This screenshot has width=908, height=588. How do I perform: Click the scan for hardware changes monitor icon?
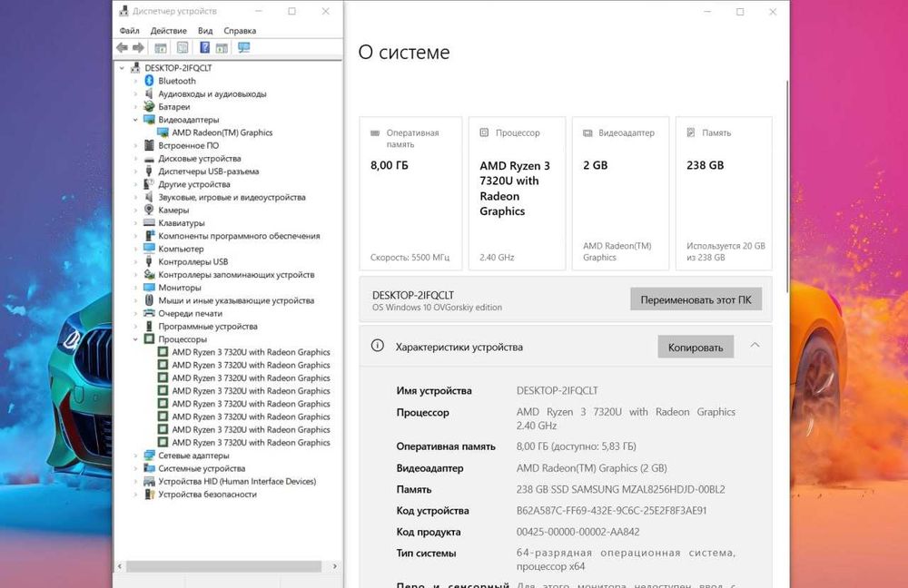point(243,47)
